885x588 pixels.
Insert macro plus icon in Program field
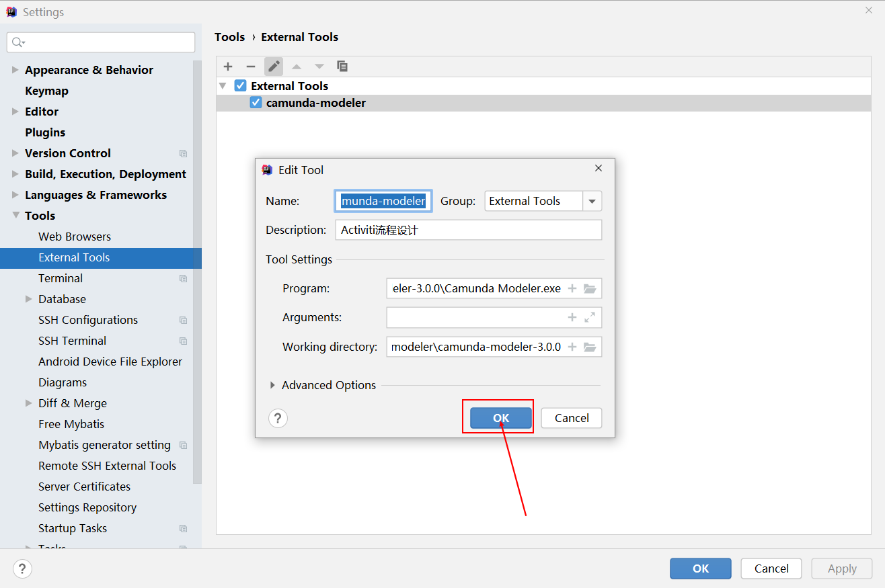pyautogui.click(x=572, y=288)
